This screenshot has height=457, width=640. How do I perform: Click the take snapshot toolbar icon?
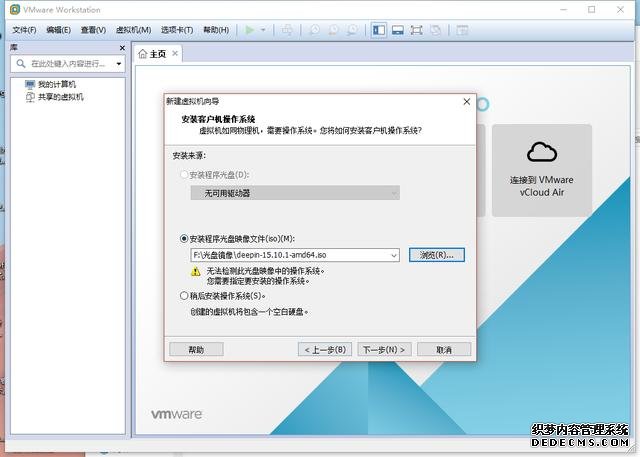tap(315, 30)
